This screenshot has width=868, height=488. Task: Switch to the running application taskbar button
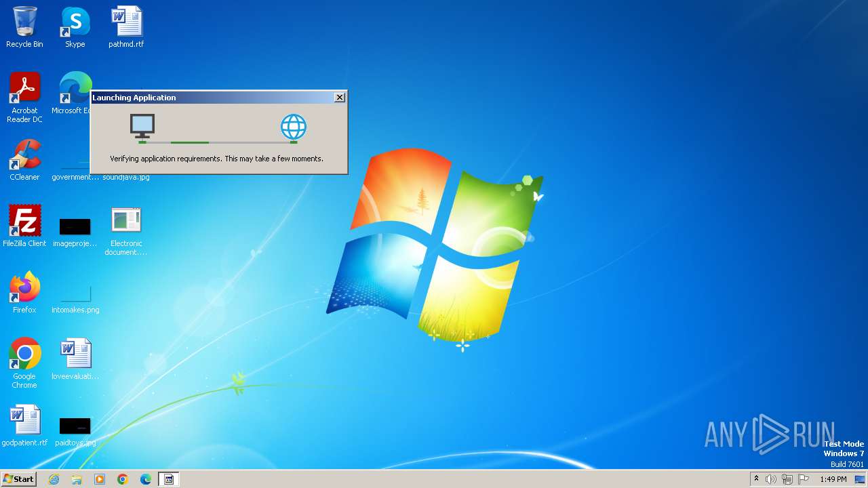coord(169,479)
